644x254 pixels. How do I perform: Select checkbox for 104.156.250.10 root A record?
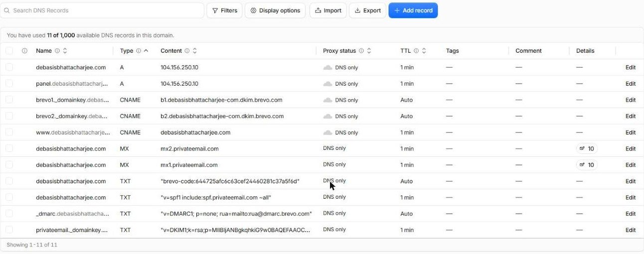click(9, 67)
